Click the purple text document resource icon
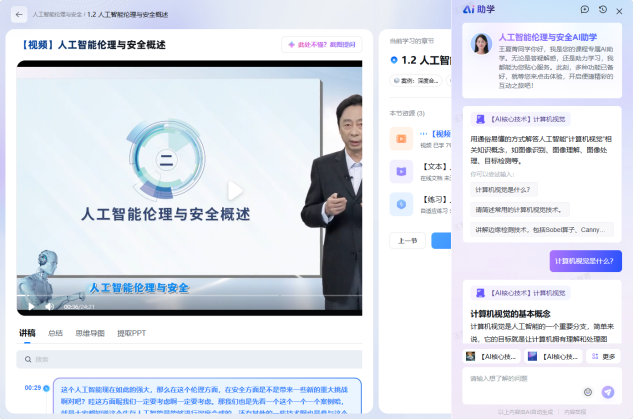Image resolution: width=633 pixels, height=419 pixels. click(401, 172)
